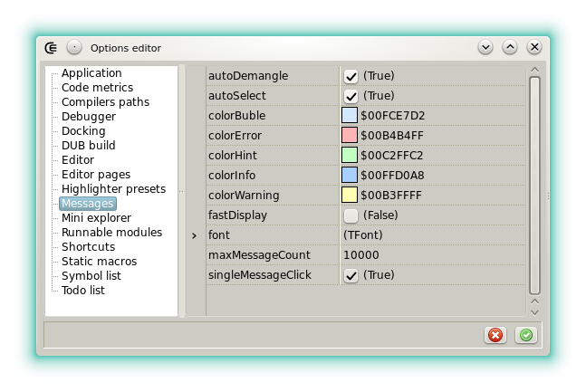Click the application logo in title bar
The height and width of the screenshot is (392, 586).
[53, 47]
